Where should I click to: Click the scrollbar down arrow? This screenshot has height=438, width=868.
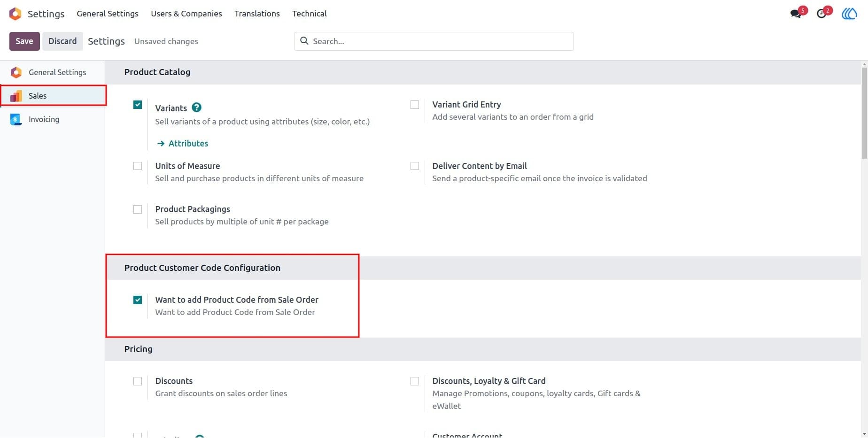pos(864,434)
